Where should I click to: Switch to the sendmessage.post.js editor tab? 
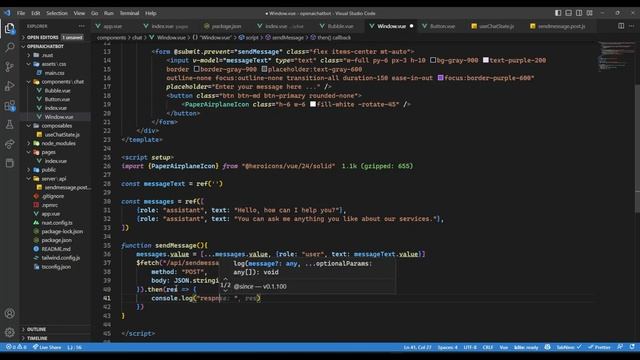pos(561,26)
